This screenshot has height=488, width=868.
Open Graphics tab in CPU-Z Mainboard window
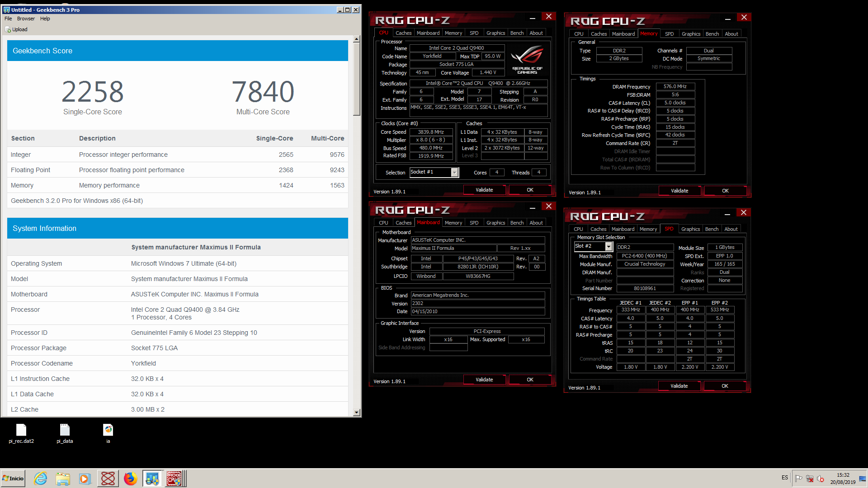pos(495,223)
